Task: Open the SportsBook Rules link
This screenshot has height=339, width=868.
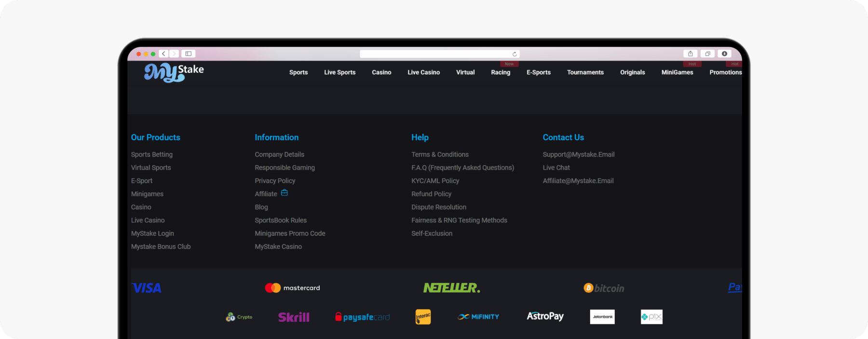Action: point(281,220)
